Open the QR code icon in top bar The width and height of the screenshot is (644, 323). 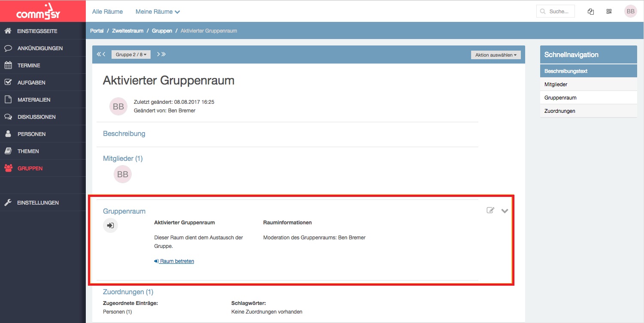coord(609,12)
